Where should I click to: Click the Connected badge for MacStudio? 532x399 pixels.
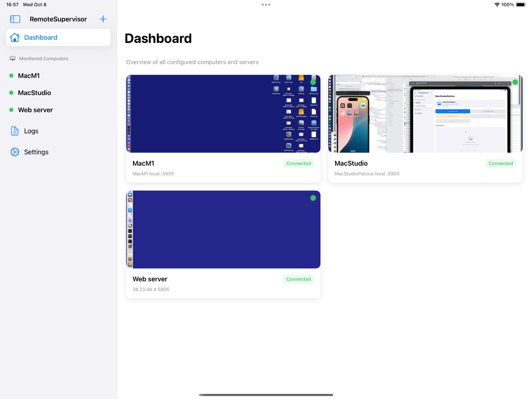pos(500,163)
